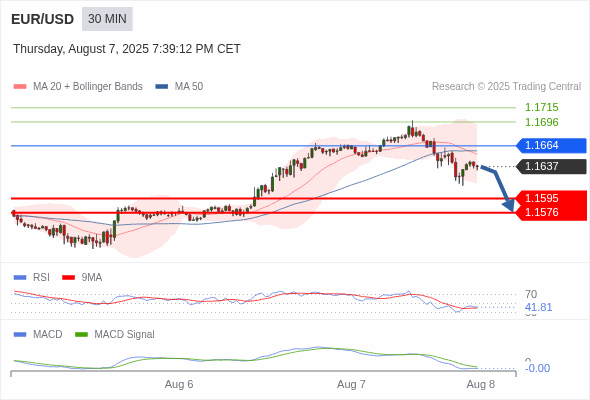Click the 'MA 20 + Bollinger Bands' legend label

[x=88, y=87]
